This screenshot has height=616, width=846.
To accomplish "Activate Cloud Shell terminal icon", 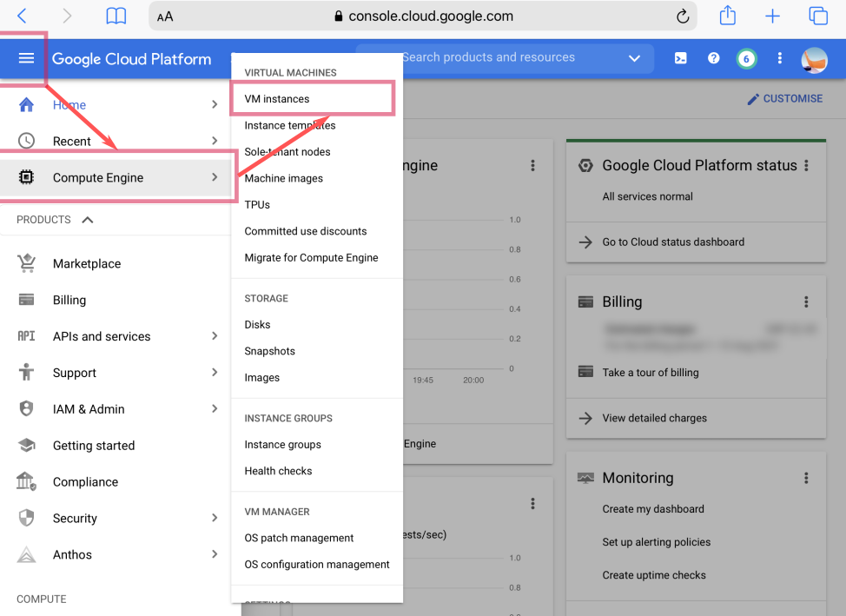I will (x=681, y=58).
